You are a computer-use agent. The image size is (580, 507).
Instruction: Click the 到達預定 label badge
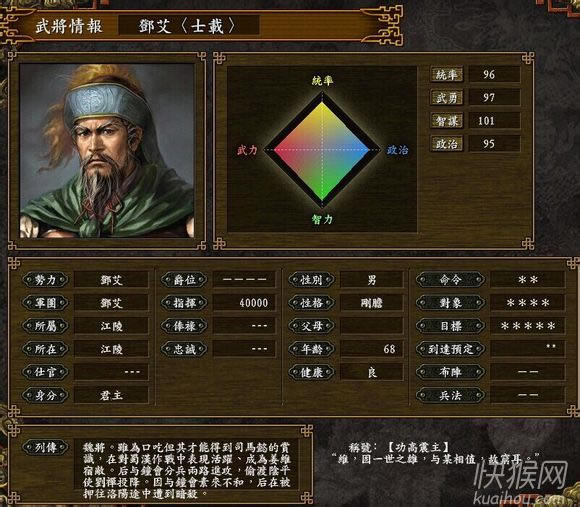pyautogui.click(x=450, y=349)
